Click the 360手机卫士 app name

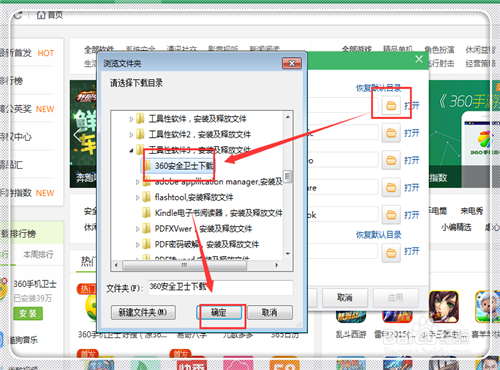click(35, 284)
